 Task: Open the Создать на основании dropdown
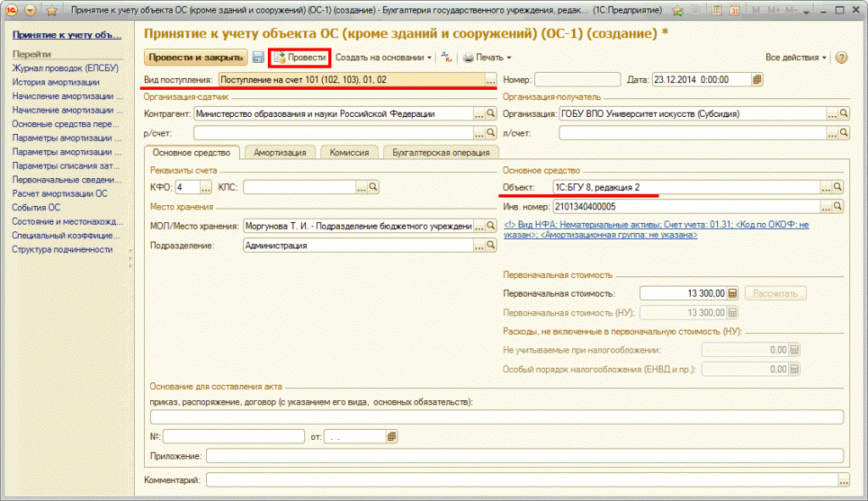click(383, 57)
